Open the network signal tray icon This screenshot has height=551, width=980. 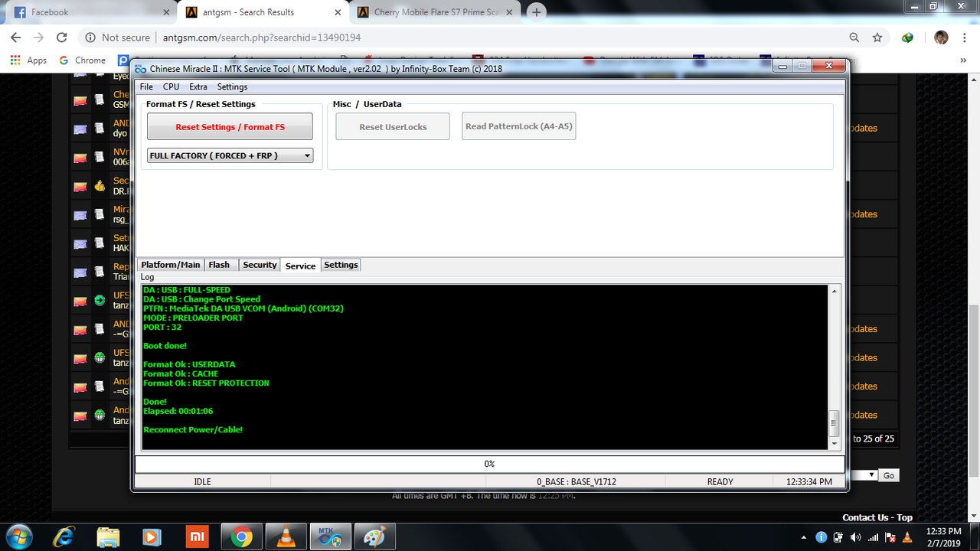(873, 537)
